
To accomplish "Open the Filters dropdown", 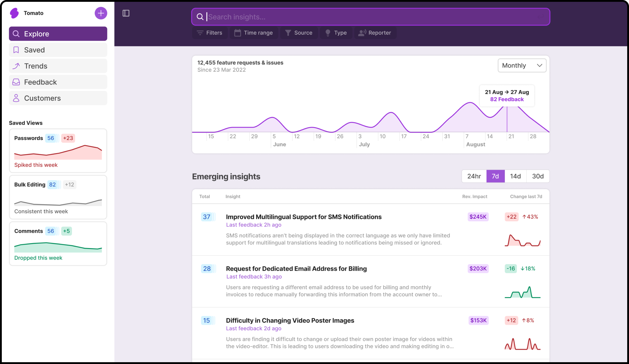I will 210,33.
